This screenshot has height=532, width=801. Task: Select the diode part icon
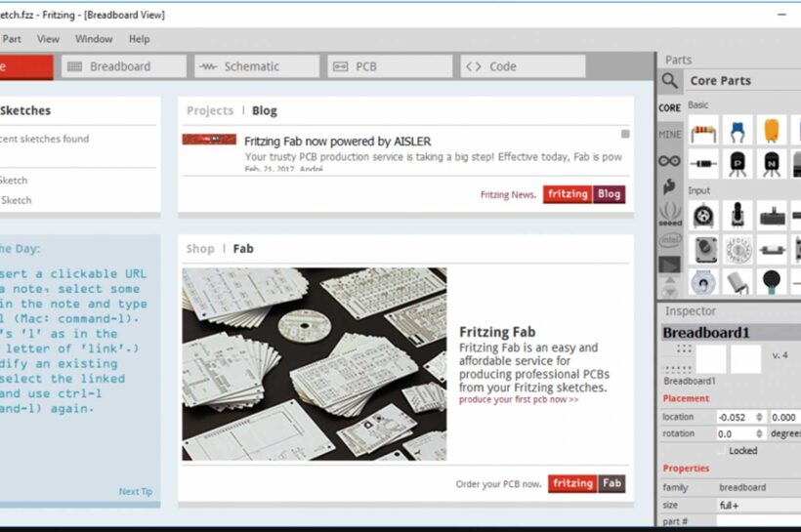703,162
